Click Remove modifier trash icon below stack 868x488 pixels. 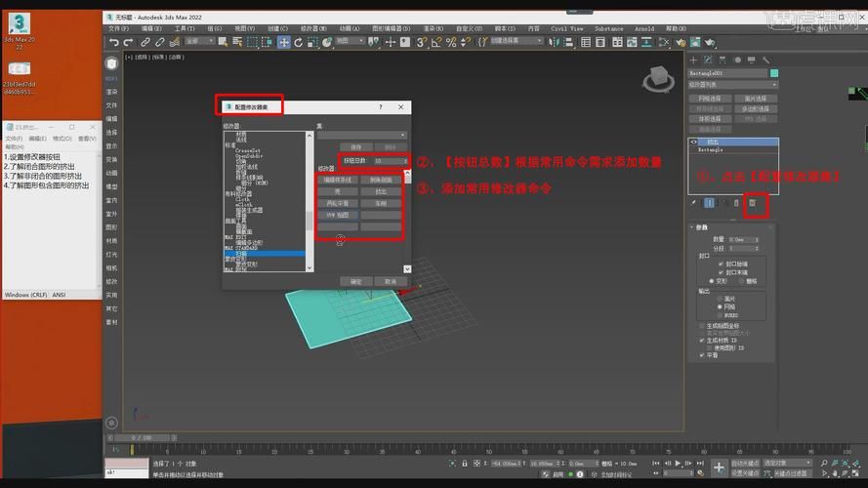tap(736, 203)
